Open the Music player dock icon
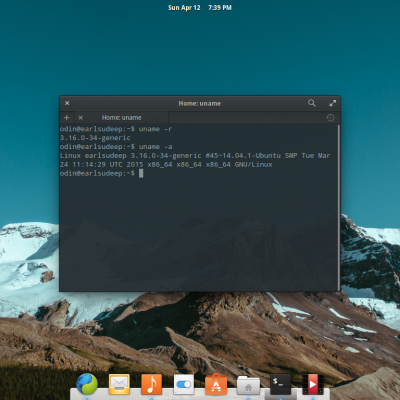Image resolution: width=400 pixels, height=400 pixels. pyautogui.click(x=151, y=384)
